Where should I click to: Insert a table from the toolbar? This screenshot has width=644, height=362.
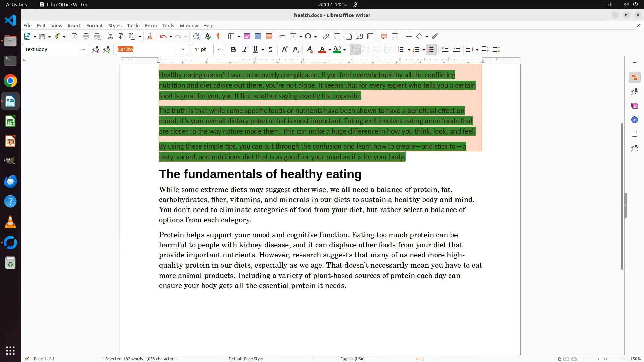coord(231,37)
